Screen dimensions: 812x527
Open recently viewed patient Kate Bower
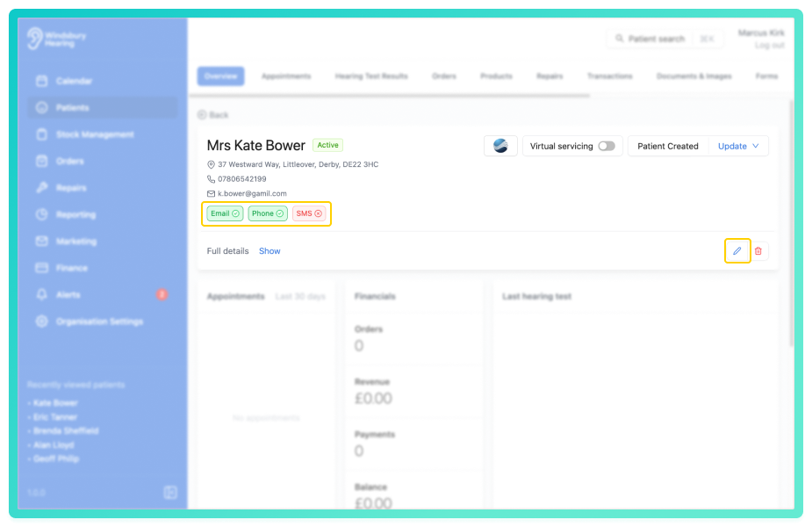(55, 402)
